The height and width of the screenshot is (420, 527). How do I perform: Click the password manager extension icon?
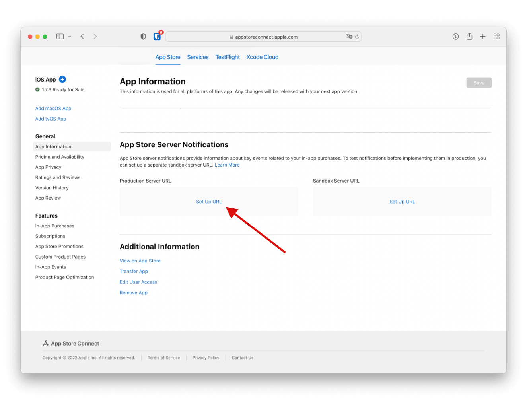click(x=157, y=36)
